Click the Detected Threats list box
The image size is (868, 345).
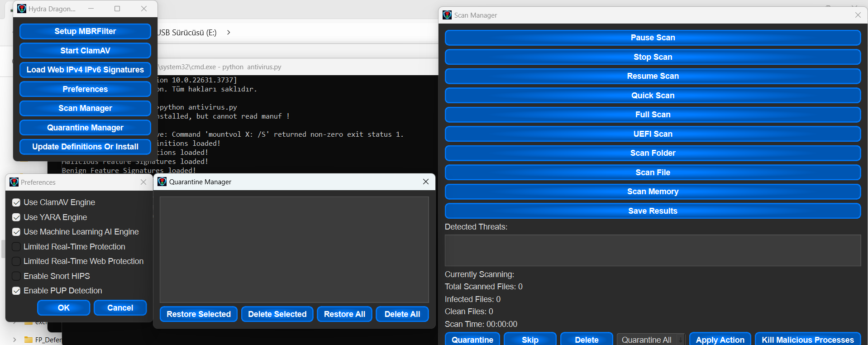point(653,250)
